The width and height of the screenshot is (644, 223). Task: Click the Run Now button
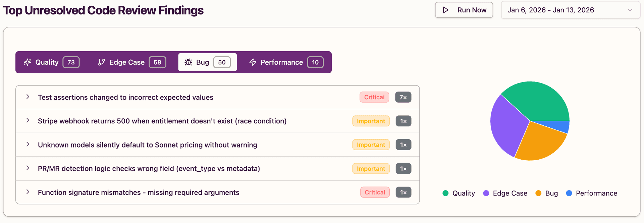point(464,10)
